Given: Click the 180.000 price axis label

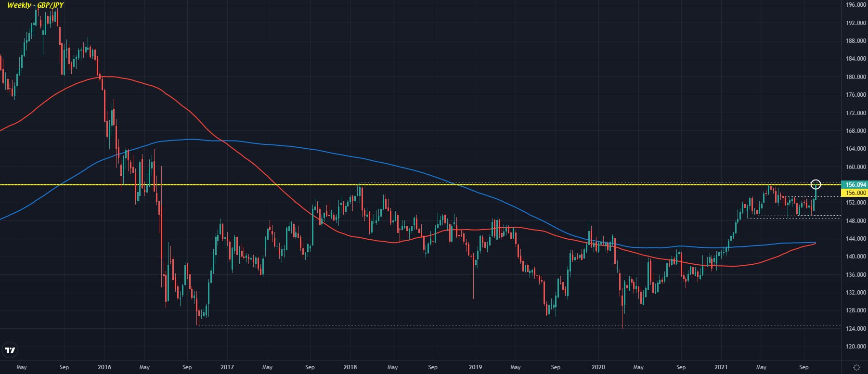Looking at the screenshot, I should tap(856, 77).
